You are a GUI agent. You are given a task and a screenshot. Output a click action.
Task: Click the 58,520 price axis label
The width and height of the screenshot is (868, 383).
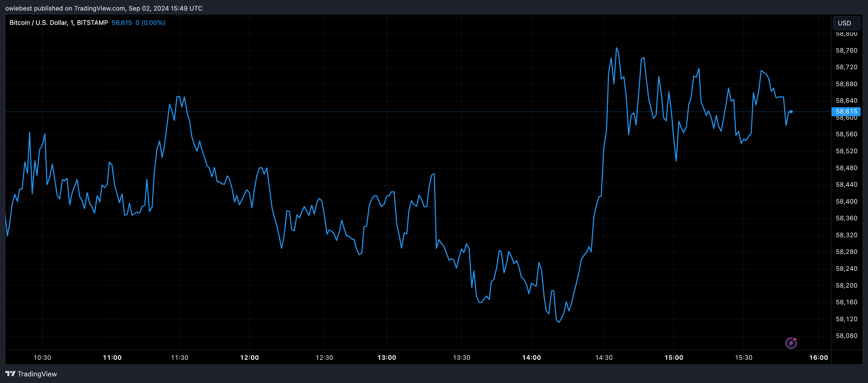click(846, 151)
